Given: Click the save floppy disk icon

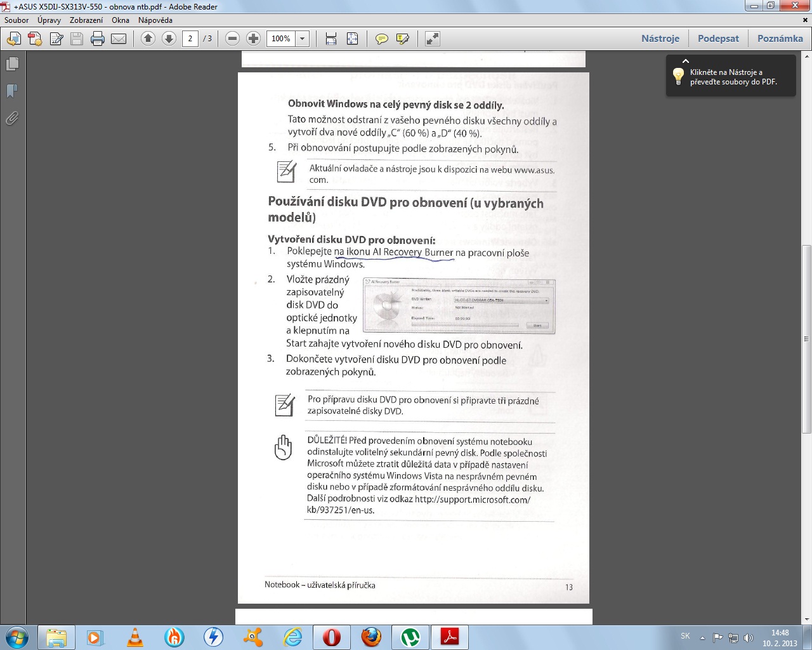Looking at the screenshot, I should [x=77, y=39].
